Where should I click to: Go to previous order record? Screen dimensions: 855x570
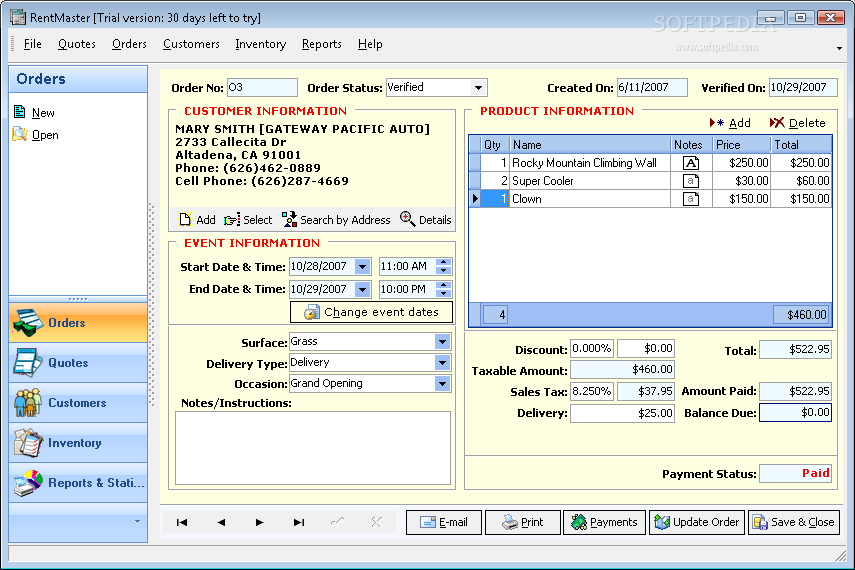click(x=221, y=523)
